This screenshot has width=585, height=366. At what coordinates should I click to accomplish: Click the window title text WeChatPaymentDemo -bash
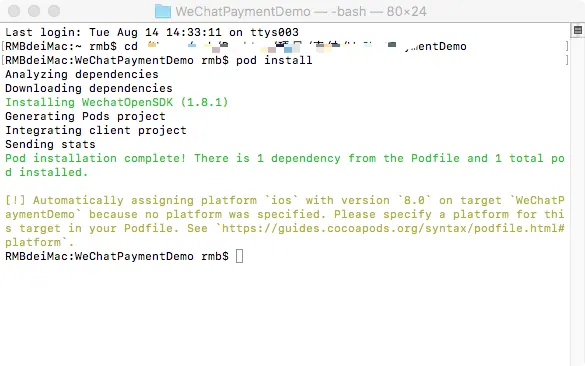[x=301, y=12]
